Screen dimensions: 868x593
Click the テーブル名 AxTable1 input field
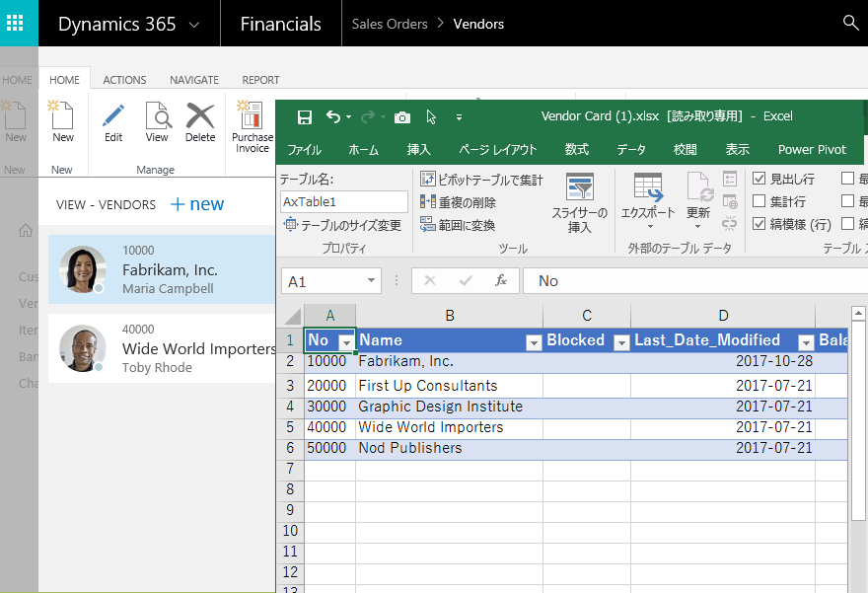click(x=344, y=201)
